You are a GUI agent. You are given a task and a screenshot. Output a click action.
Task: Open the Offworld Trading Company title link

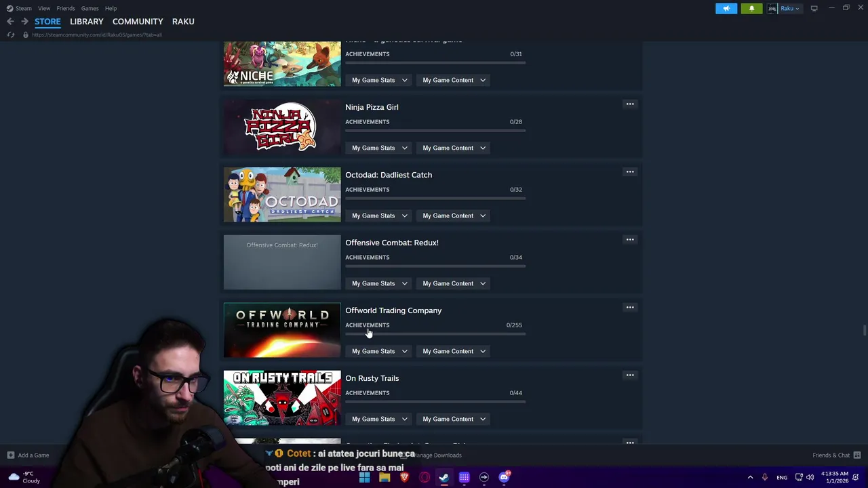pyautogui.click(x=393, y=310)
